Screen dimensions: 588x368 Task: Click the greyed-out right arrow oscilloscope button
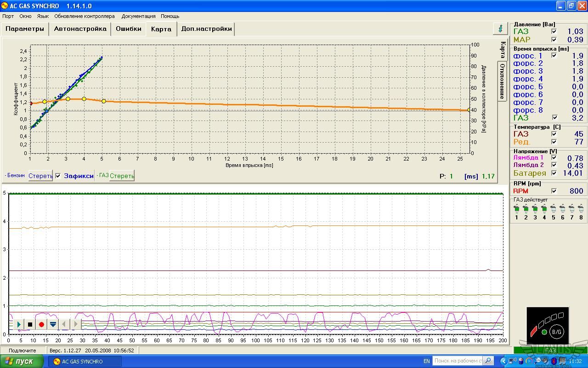click(x=76, y=324)
